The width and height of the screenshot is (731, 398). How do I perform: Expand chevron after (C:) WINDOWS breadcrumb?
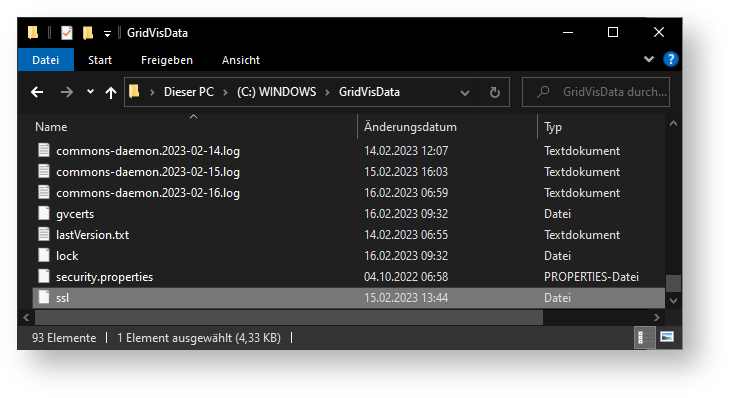(327, 92)
